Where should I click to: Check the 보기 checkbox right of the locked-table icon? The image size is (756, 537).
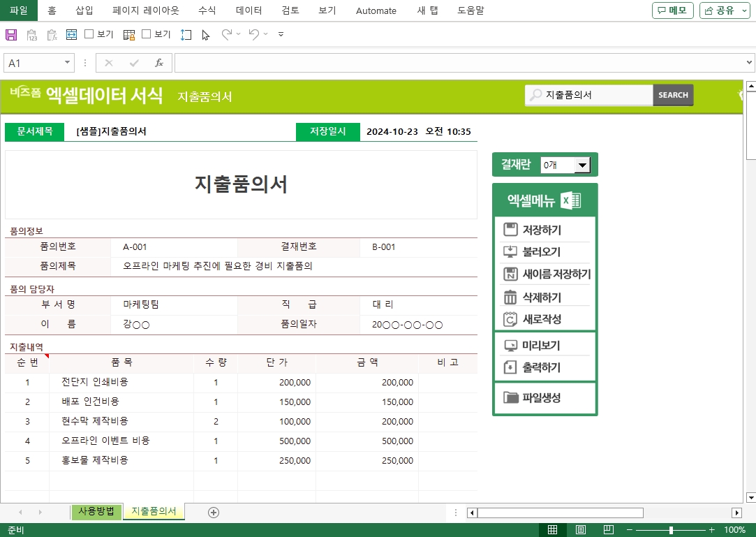tap(147, 34)
